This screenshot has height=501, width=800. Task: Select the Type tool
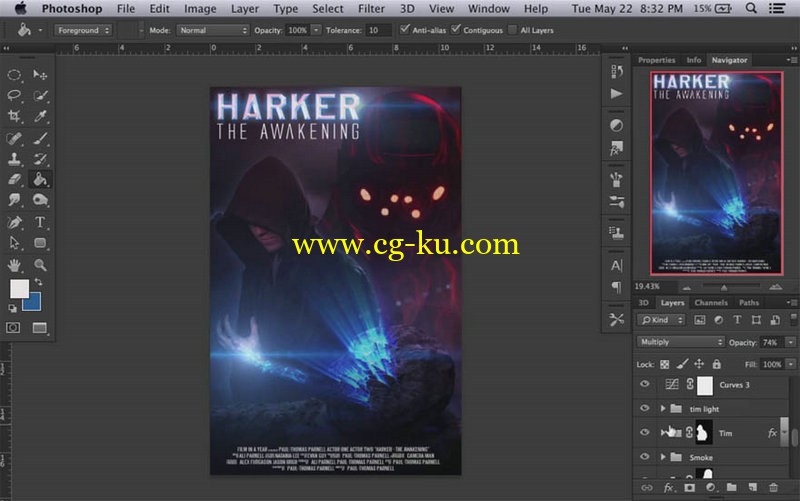click(x=40, y=222)
